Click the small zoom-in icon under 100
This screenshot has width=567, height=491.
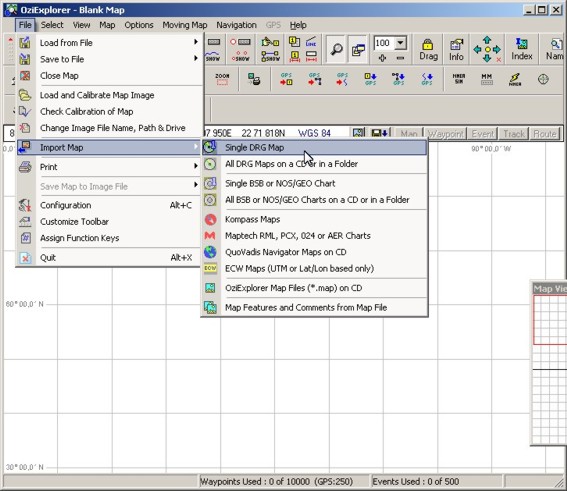click(x=382, y=58)
